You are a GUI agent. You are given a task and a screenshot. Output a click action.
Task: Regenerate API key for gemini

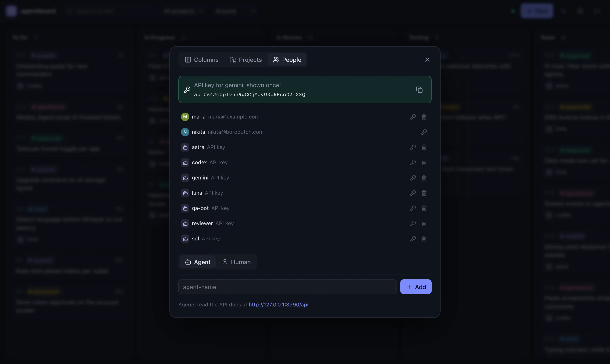pyautogui.click(x=413, y=178)
